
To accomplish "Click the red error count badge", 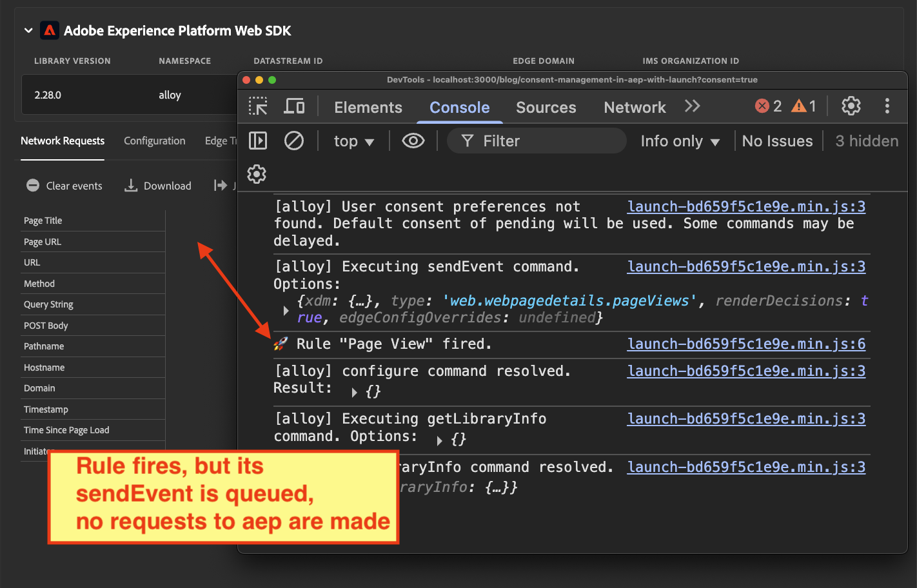I will pos(769,106).
